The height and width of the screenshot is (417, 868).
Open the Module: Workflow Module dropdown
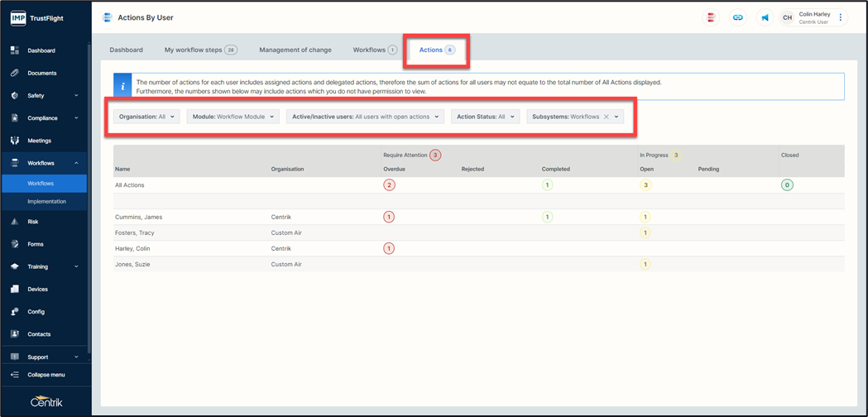(x=233, y=117)
